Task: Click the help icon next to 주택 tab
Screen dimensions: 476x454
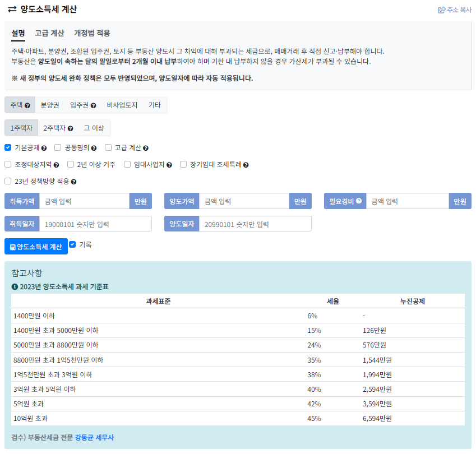Action: click(x=27, y=105)
